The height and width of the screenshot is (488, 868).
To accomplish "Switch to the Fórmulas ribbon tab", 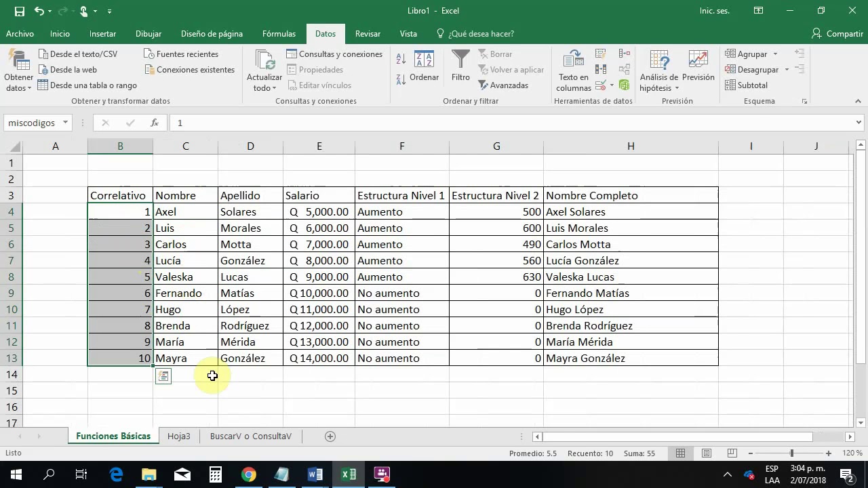I will pos(279,34).
